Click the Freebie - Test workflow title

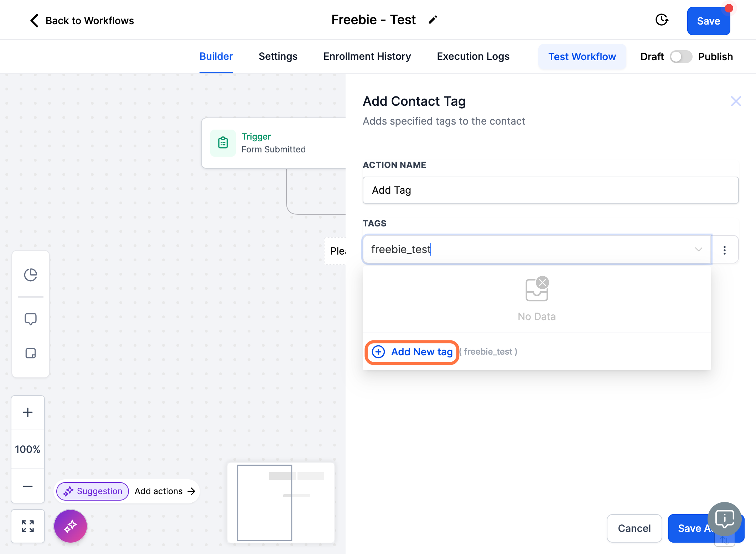tap(373, 20)
